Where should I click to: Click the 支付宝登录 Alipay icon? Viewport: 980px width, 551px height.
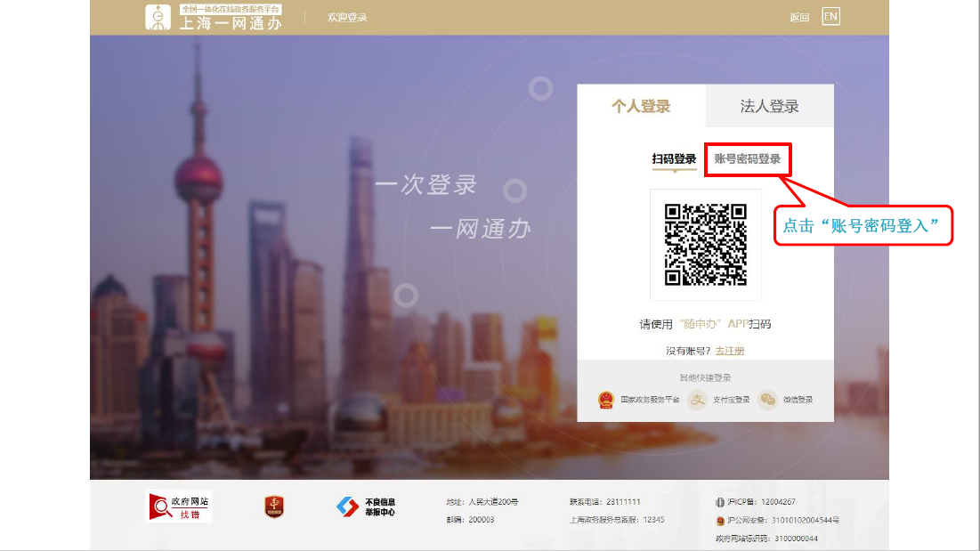coord(697,400)
